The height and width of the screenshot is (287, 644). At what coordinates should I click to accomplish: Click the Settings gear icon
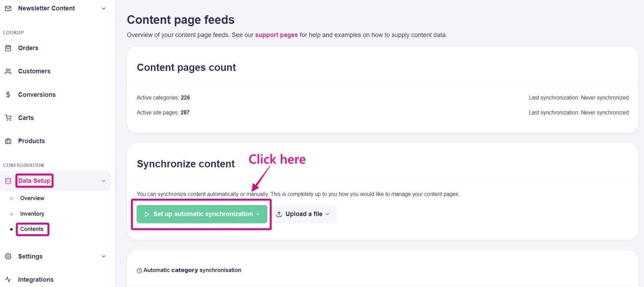8,256
